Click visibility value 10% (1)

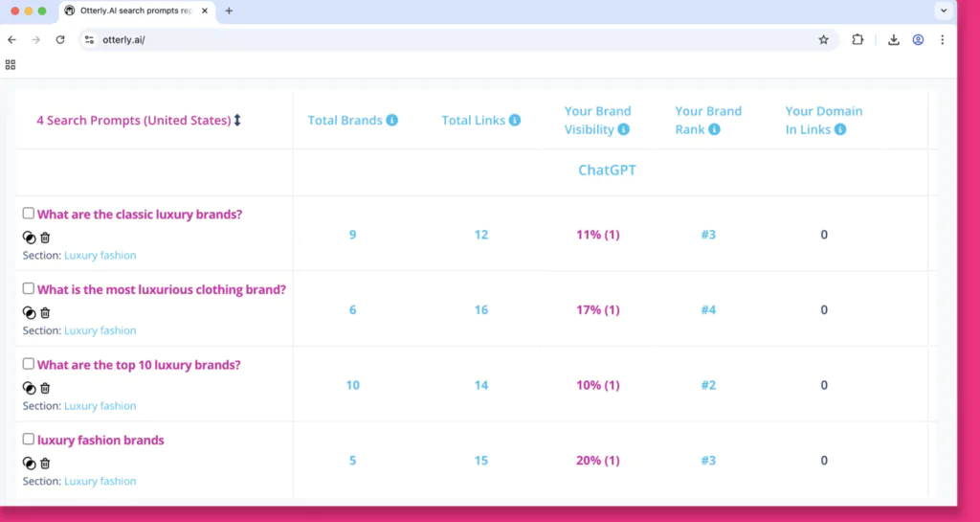tap(597, 385)
